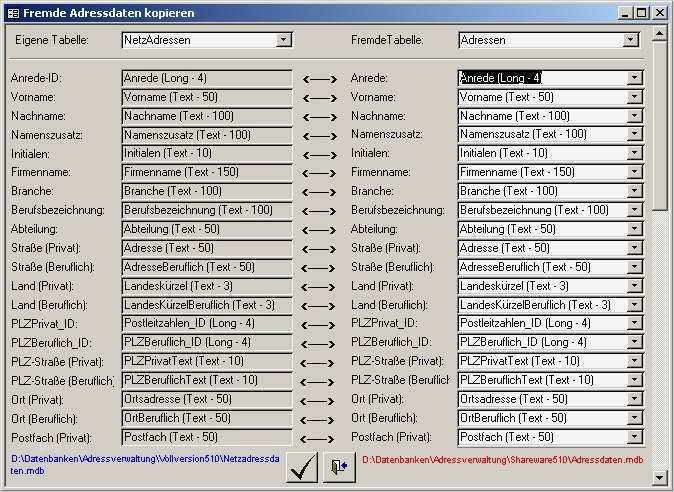Click the left Initialen label
This screenshot has width=674, height=492.
pos(31,154)
